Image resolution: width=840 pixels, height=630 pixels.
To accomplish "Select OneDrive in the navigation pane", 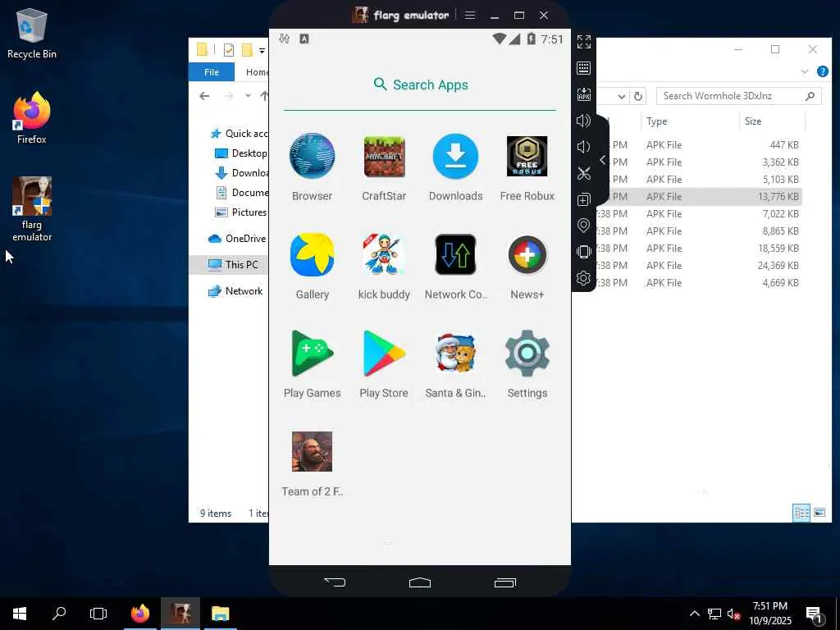I will 237,239.
